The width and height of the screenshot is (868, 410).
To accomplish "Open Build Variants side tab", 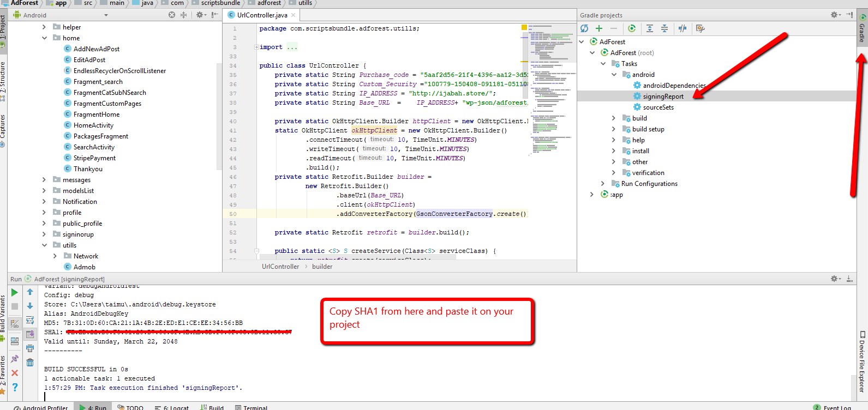I will click(x=3, y=318).
